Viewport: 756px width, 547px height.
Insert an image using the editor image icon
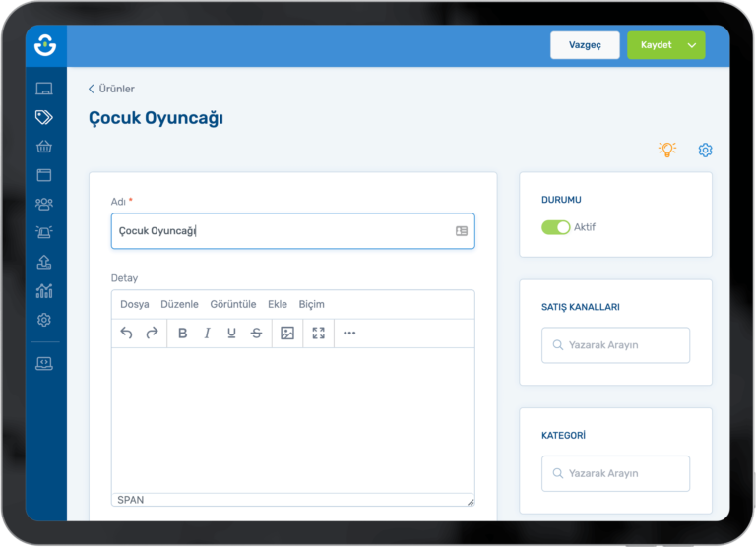coord(287,334)
